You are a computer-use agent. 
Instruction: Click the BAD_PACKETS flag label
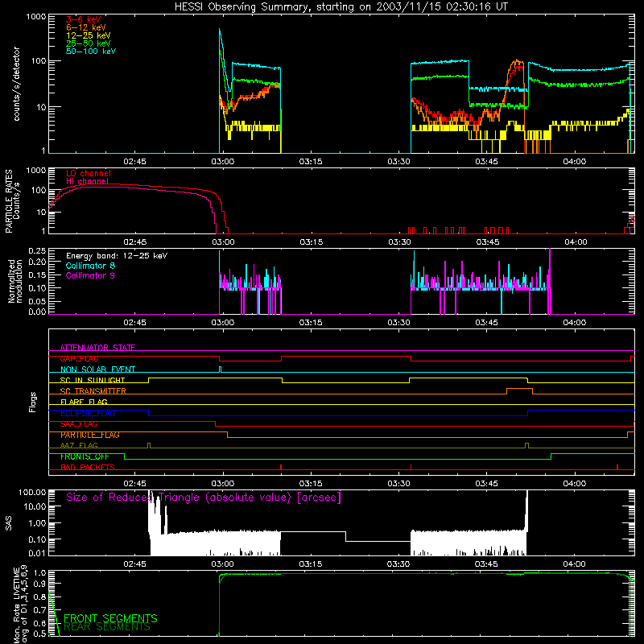pos(88,468)
